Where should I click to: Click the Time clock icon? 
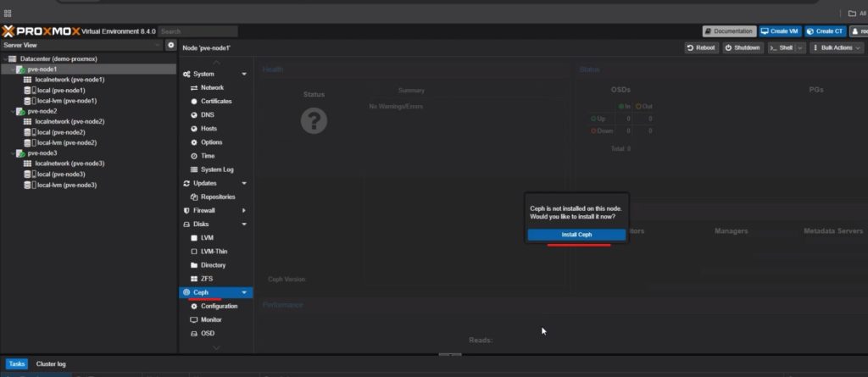point(194,156)
